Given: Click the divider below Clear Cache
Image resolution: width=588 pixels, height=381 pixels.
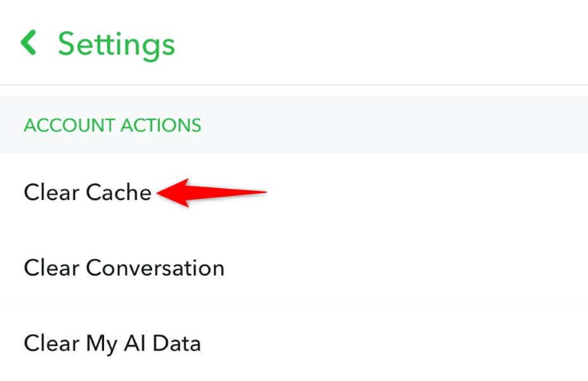Looking at the screenshot, I should click(x=294, y=230).
